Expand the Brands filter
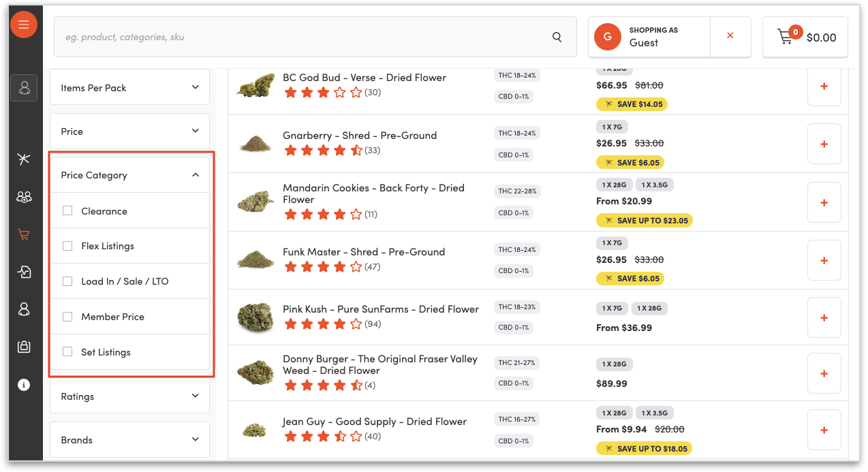 [x=129, y=440]
